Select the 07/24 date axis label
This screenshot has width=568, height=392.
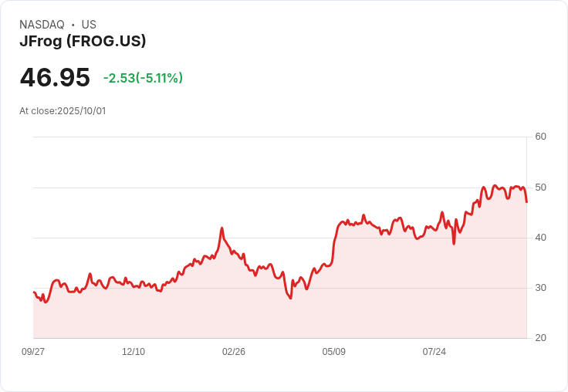tap(434, 352)
